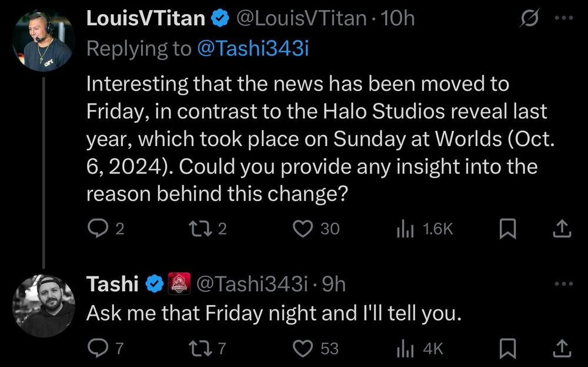
Task: Share Tashi's reply
Action: tap(562, 348)
